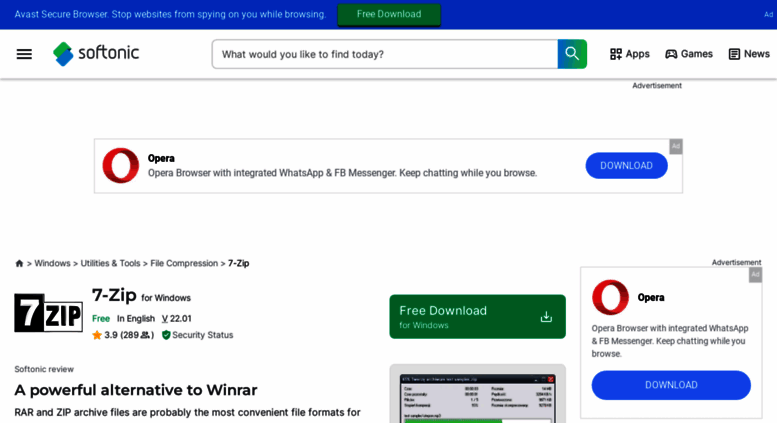Open Windows breadcrumb link
The width and height of the screenshot is (777, 423).
(52, 264)
